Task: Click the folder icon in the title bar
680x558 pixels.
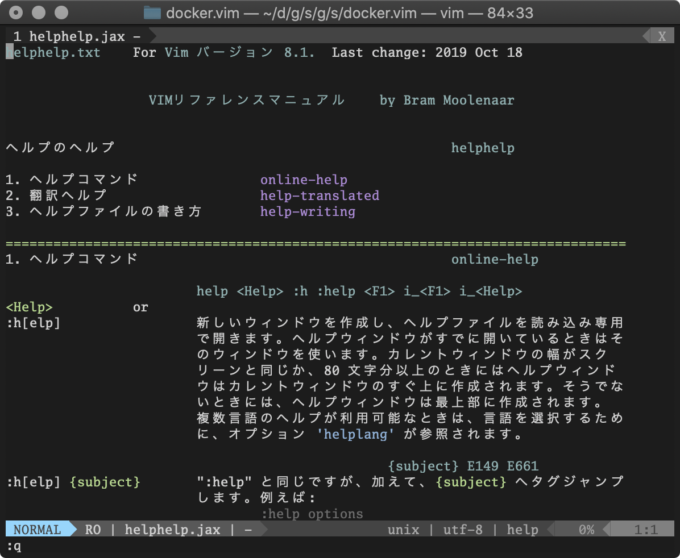Action: 152,13
